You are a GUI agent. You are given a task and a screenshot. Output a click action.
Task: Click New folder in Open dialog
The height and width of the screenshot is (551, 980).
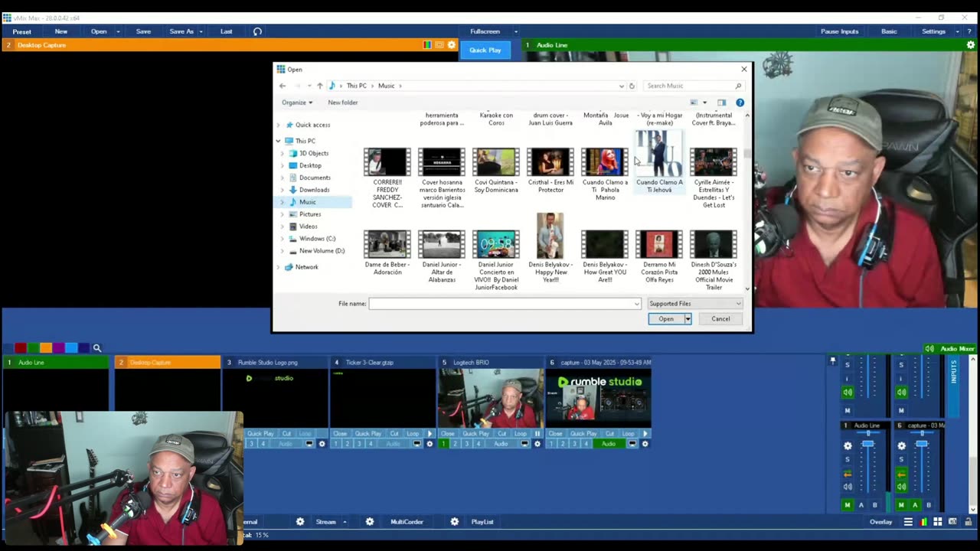pos(343,103)
